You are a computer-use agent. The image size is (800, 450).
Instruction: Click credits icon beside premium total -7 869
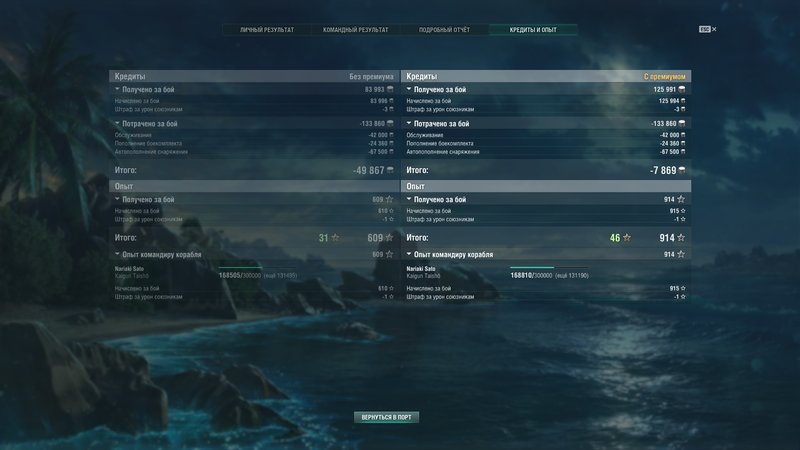point(682,170)
